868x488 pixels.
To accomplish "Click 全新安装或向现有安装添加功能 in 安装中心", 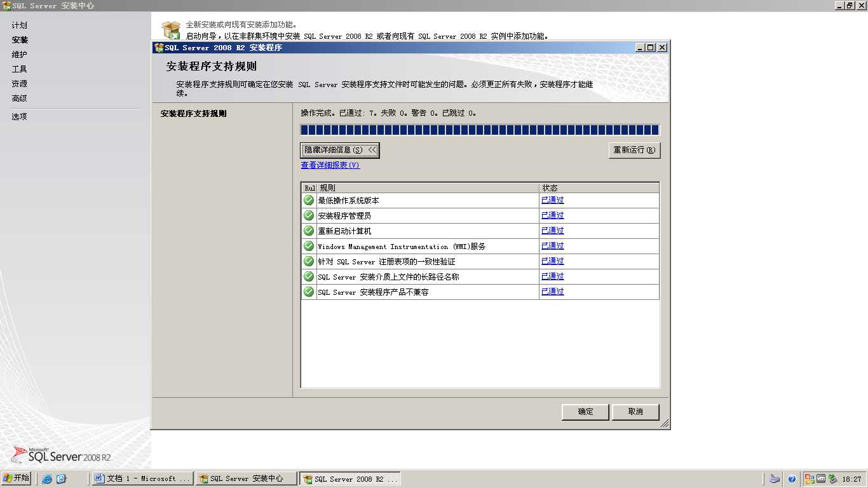I will pyautogui.click(x=241, y=25).
